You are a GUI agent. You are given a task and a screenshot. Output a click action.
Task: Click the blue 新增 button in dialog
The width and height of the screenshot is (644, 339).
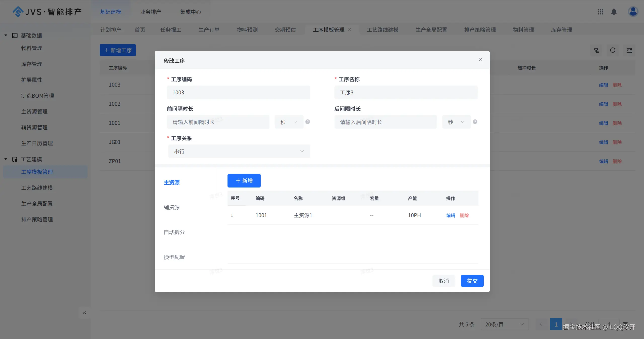(244, 181)
